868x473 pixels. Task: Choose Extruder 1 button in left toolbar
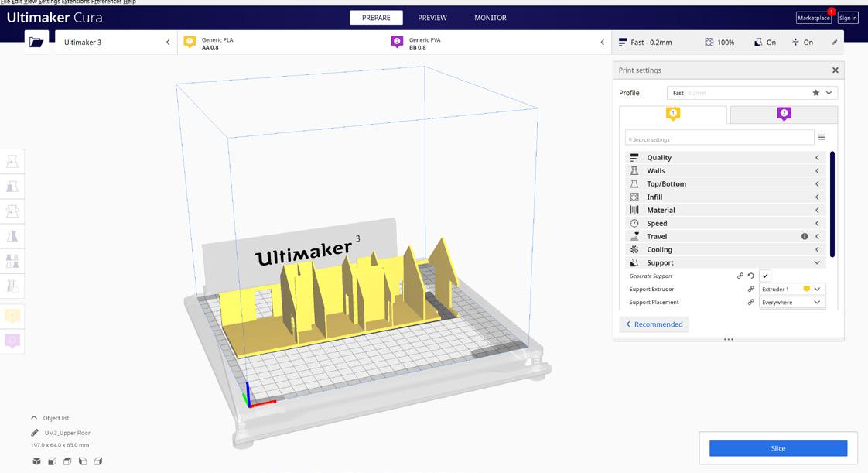pos(12,316)
